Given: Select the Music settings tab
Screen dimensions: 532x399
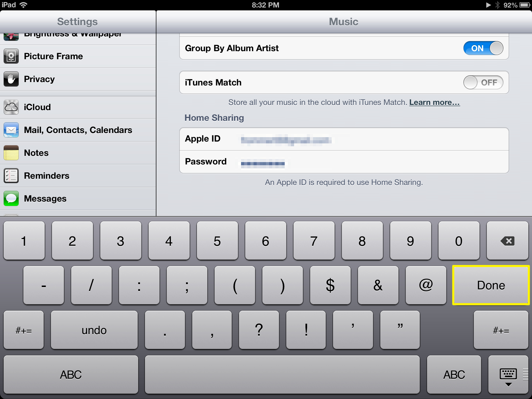Looking at the screenshot, I should tap(344, 21).
